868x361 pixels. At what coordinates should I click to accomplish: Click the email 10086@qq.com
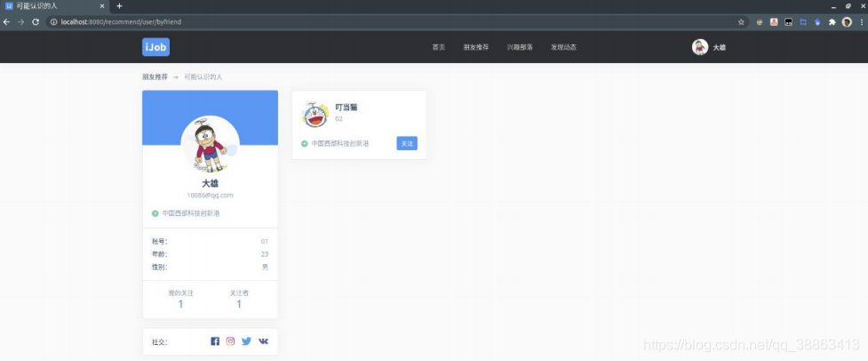(x=210, y=196)
